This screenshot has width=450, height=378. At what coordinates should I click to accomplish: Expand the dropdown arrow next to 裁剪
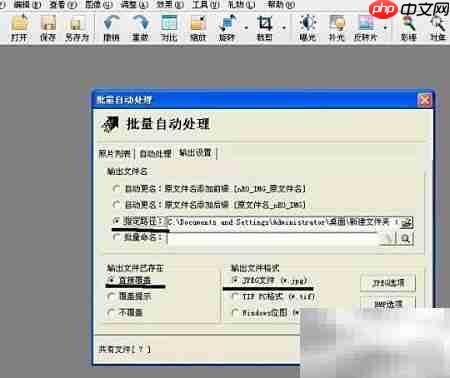point(284,28)
